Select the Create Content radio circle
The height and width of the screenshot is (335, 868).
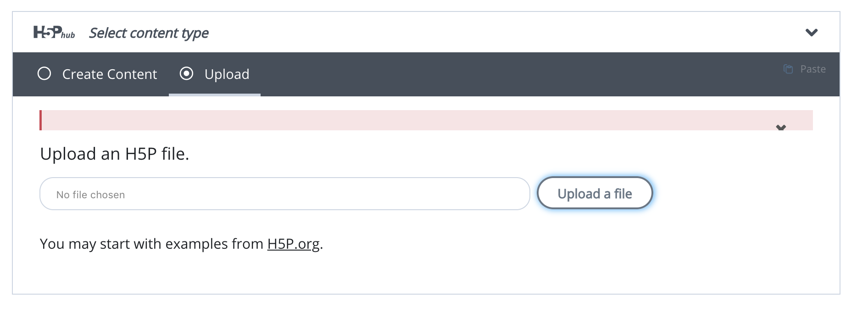coord(45,73)
